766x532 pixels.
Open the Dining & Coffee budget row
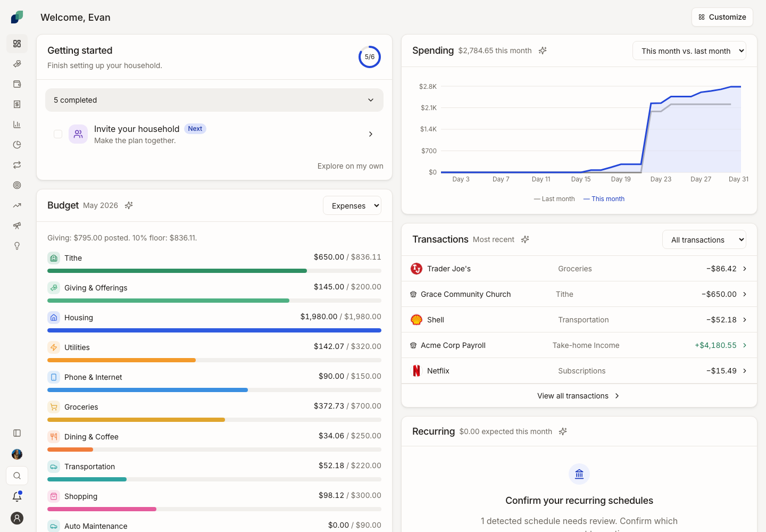click(214, 442)
